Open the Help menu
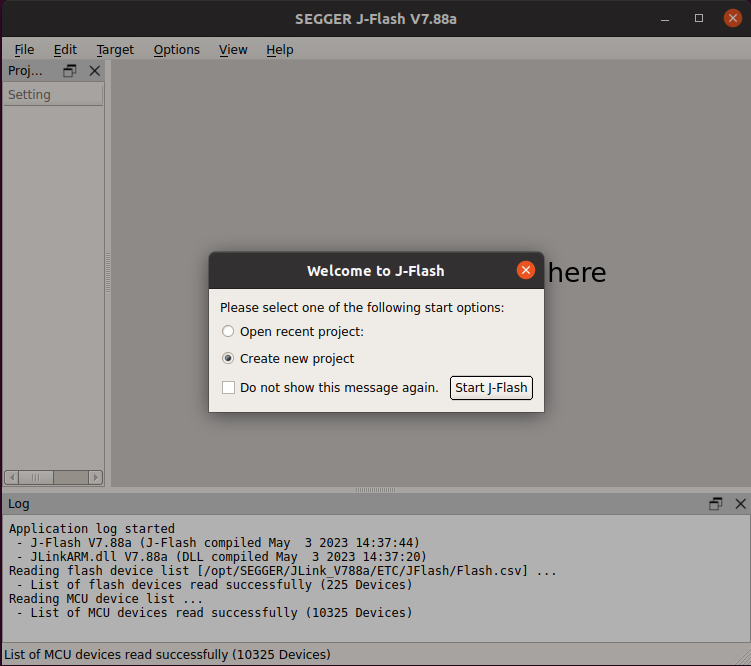Image resolution: width=751 pixels, height=666 pixels. click(280, 50)
